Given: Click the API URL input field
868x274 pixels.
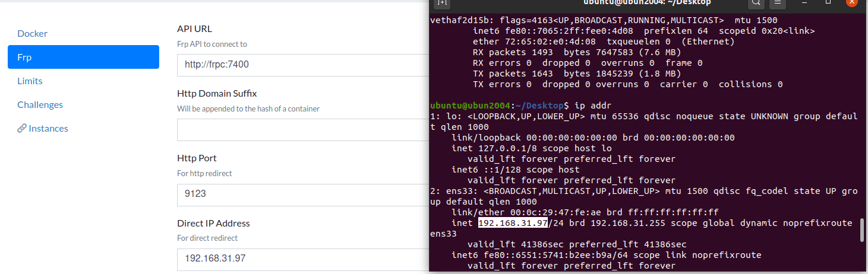Looking at the screenshot, I should pyautogui.click(x=302, y=65).
